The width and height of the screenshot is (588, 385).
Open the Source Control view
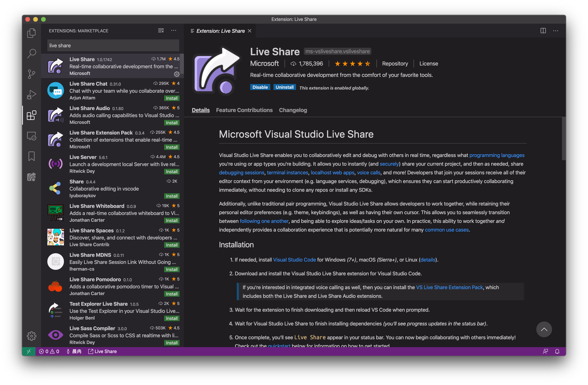[x=31, y=74]
